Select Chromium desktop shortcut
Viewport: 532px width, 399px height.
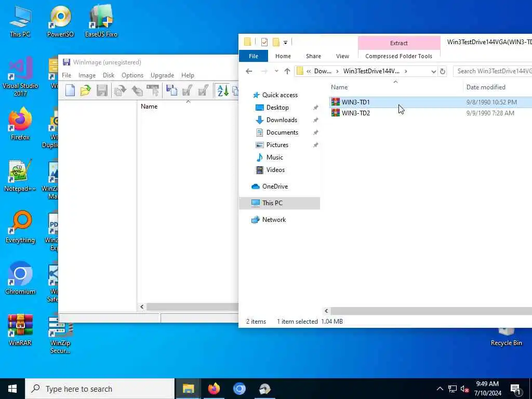tap(20, 278)
